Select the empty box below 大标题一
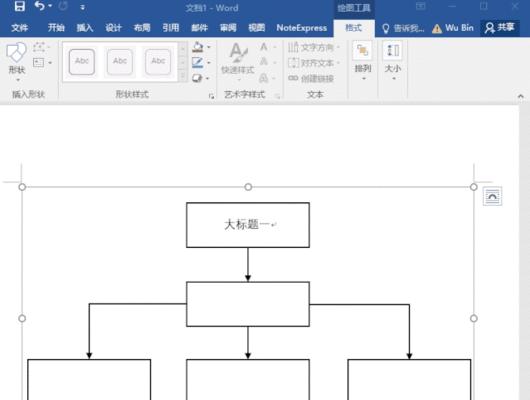Image resolution: width=530 pixels, height=400 pixels. (x=248, y=304)
